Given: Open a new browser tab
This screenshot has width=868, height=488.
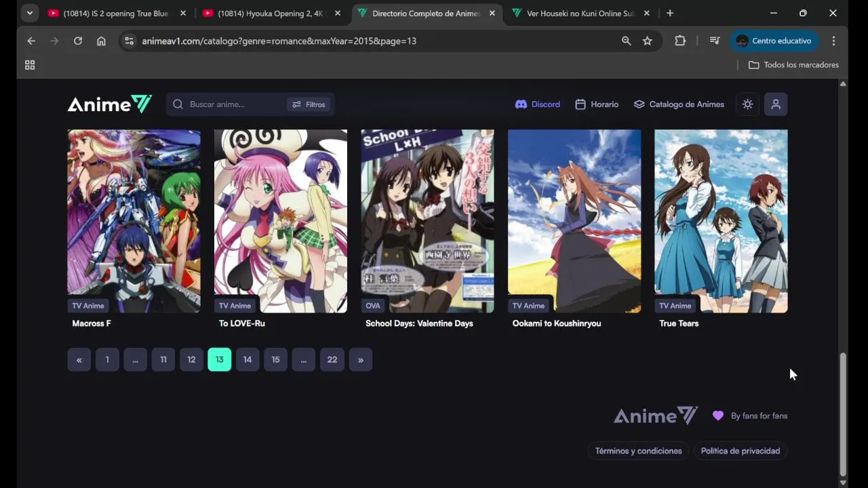Looking at the screenshot, I should click(x=670, y=14).
